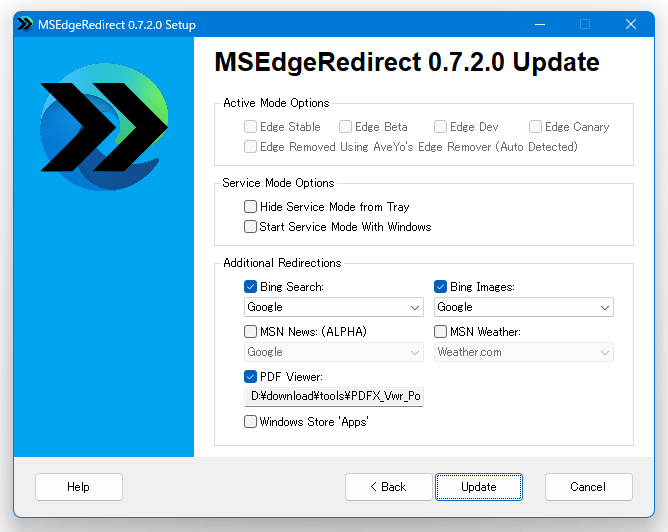668x532 pixels.
Task: Enable Start Service Mode With Windows
Action: 250,227
